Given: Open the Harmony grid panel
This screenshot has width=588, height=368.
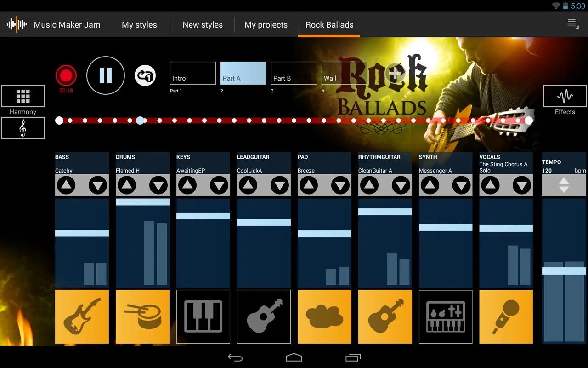Looking at the screenshot, I should (x=23, y=96).
